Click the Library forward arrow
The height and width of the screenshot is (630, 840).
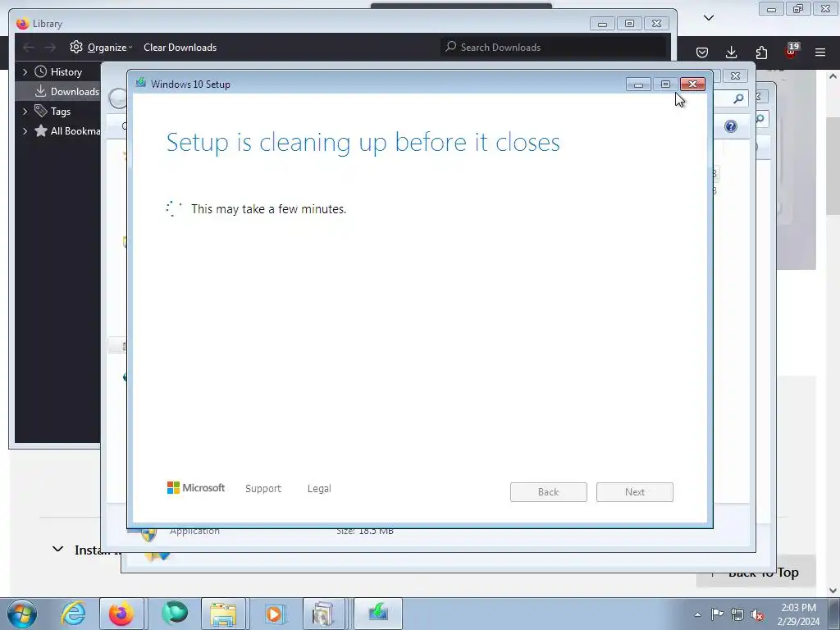point(50,47)
